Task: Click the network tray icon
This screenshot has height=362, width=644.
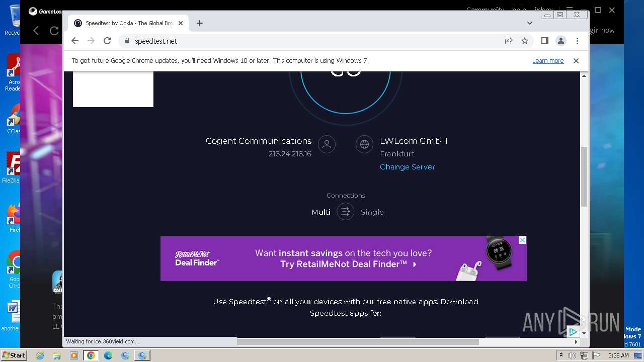Action: click(x=584, y=355)
